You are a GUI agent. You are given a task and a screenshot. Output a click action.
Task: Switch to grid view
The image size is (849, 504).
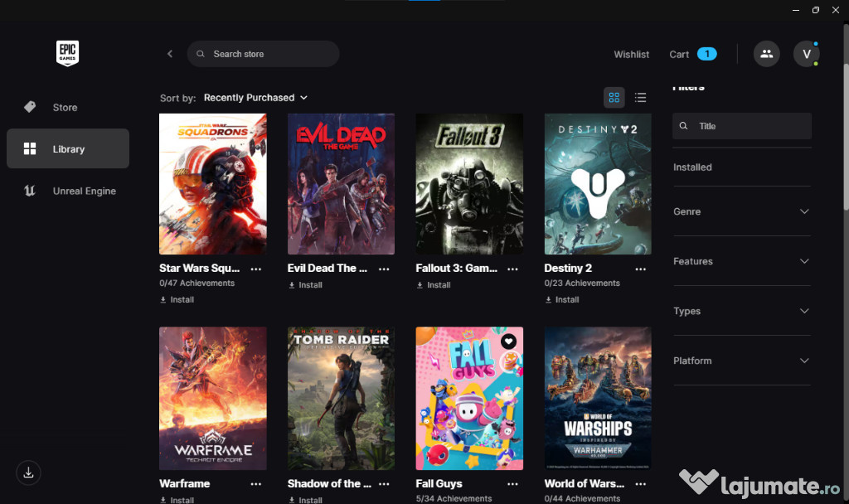pos(614,98)
